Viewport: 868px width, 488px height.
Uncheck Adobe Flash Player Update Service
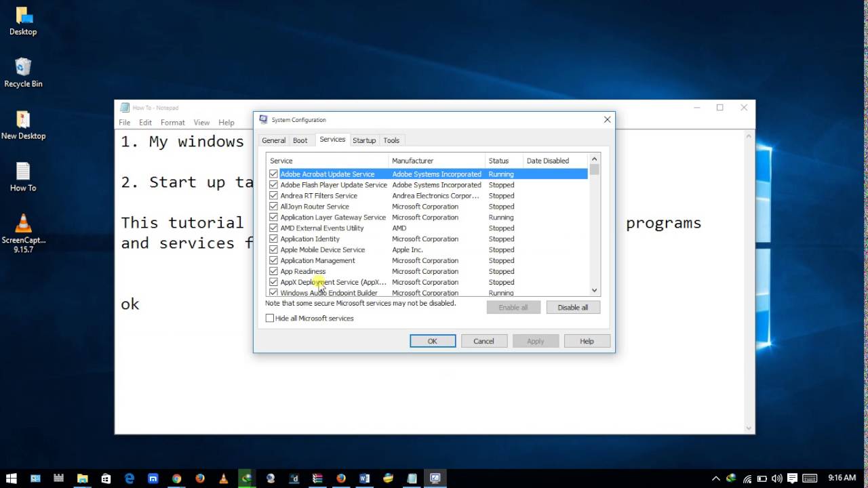pyautogui.click(x=273, y=185)
